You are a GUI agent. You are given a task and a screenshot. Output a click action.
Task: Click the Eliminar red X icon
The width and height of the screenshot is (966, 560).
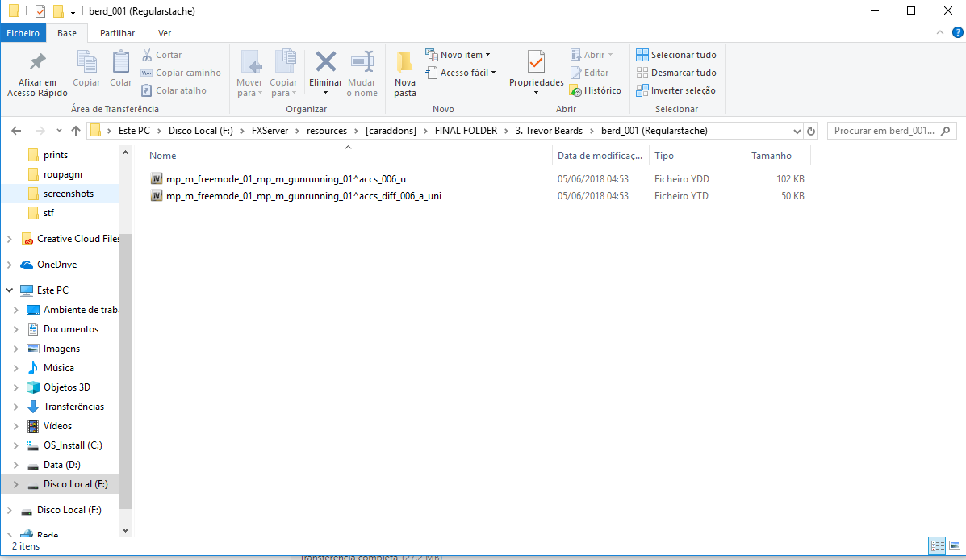[325, 62]
